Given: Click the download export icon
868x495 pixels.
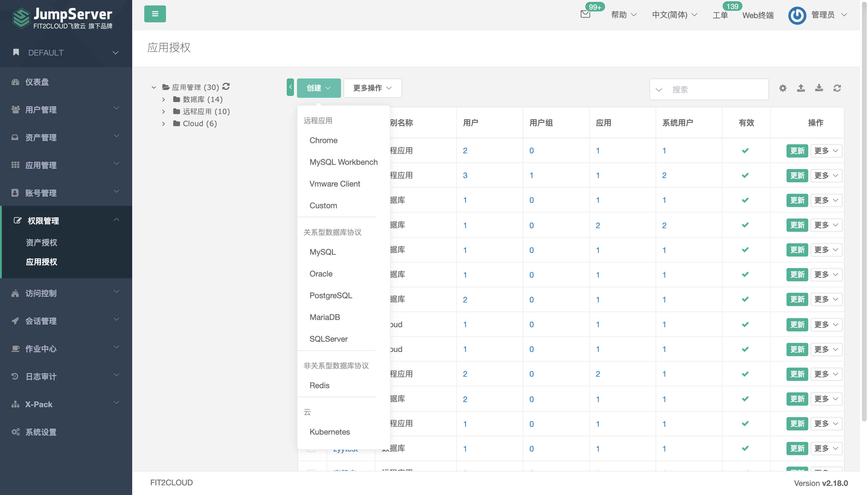Looking at the screenshot, I should coord(819,88).
